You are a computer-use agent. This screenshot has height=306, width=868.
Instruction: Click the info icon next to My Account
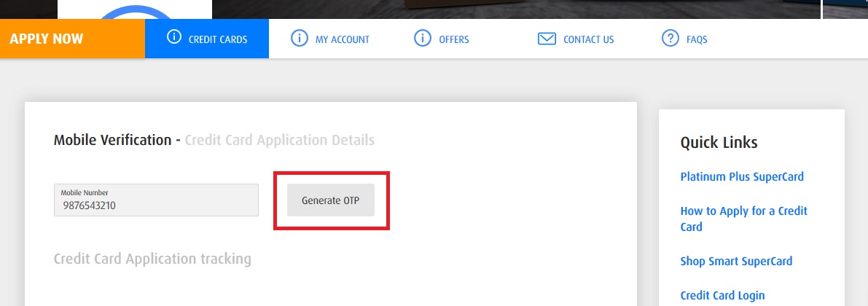(x=299, y=39)
